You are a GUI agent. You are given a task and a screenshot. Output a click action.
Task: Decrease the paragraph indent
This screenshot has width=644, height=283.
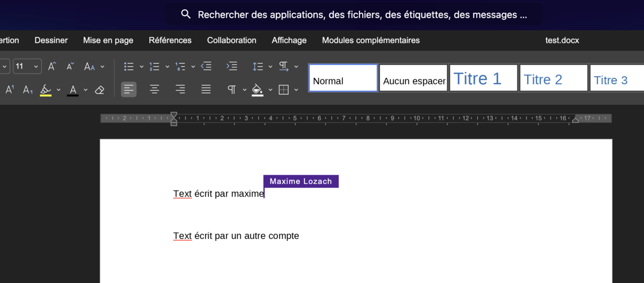206,66
